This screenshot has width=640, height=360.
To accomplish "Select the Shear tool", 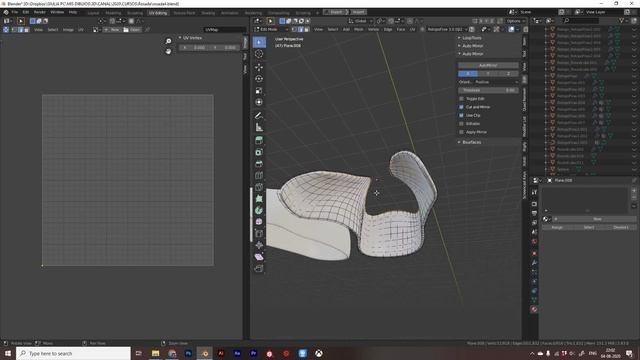I will pyautogui.click(x=259, y=257).
